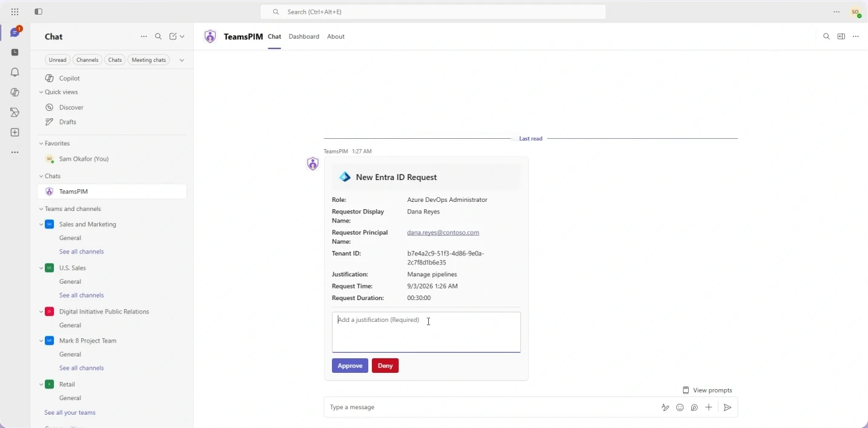Open the Activity bell icon

click(x=15, y=72)
